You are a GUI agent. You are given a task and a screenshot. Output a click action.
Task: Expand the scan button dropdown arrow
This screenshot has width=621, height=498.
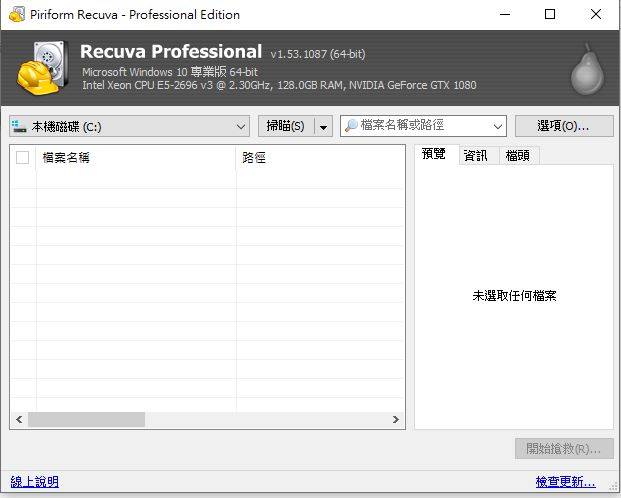[324, 126]
